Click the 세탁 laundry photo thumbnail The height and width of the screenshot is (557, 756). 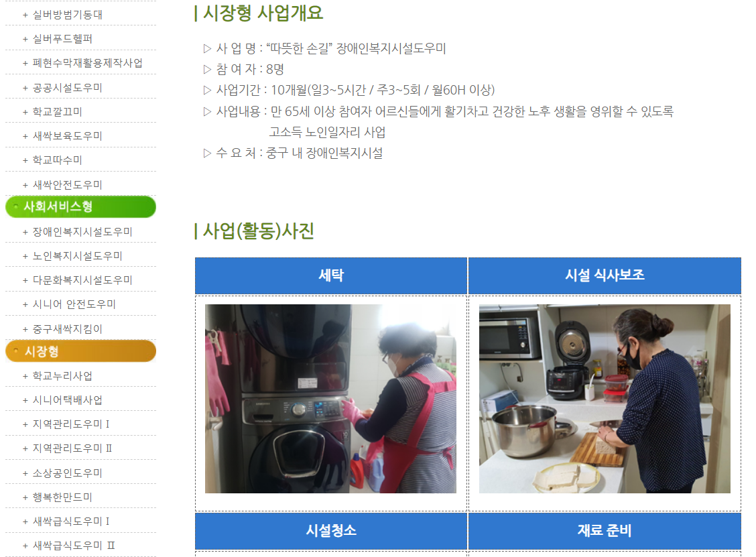(331, 398)
